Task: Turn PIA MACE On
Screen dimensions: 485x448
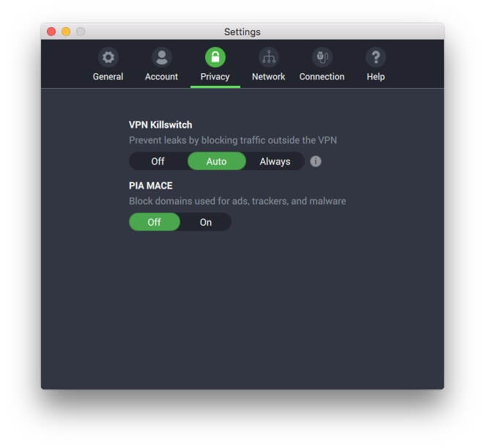Action: [x=206, y=222]
